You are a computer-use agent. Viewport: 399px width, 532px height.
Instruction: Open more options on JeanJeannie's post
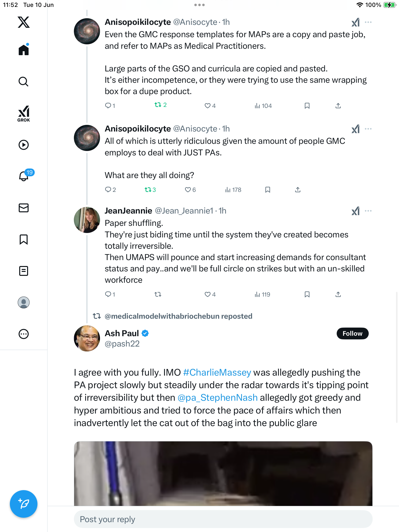point(368,211)
